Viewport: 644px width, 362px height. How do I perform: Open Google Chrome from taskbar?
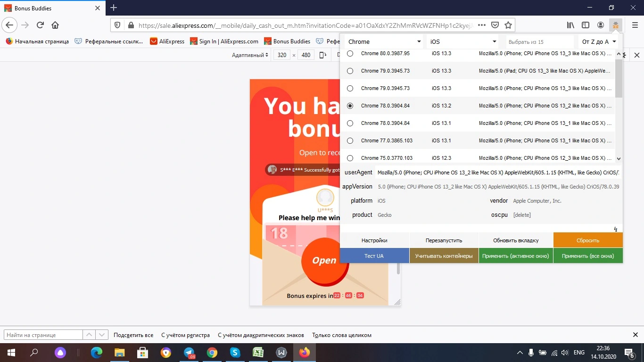[x=212, y=353]
